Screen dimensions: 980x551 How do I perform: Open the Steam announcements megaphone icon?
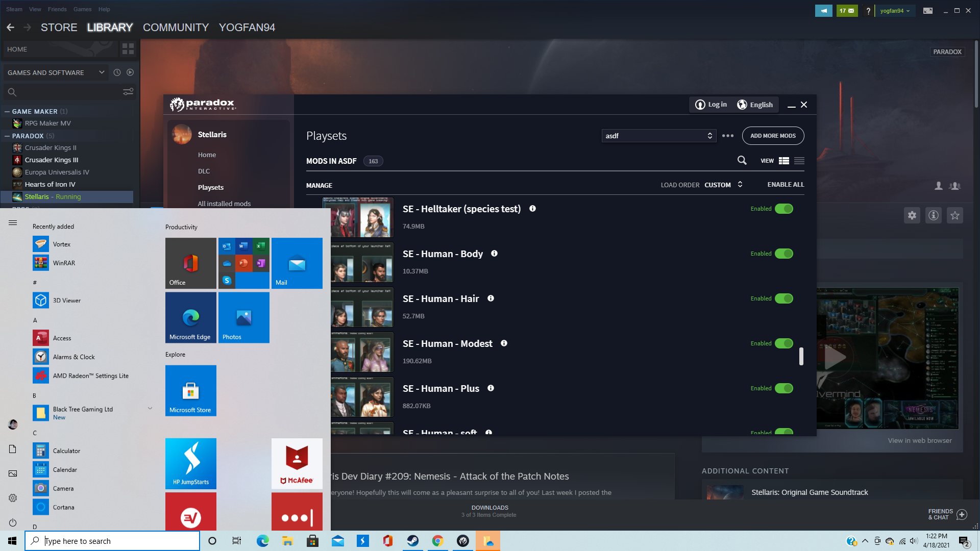[823, 11]
